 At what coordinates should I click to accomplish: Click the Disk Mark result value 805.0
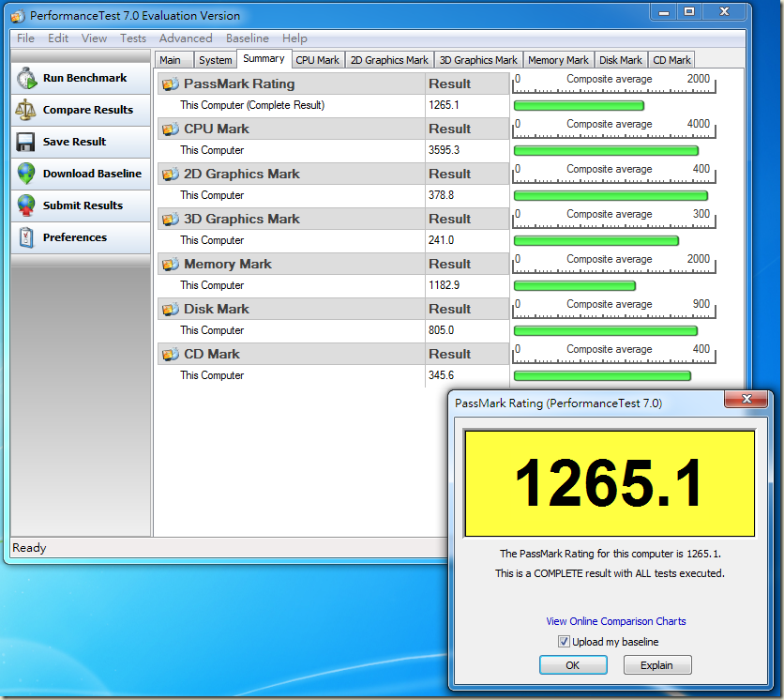pyautogui.click(x=441, y=330)
